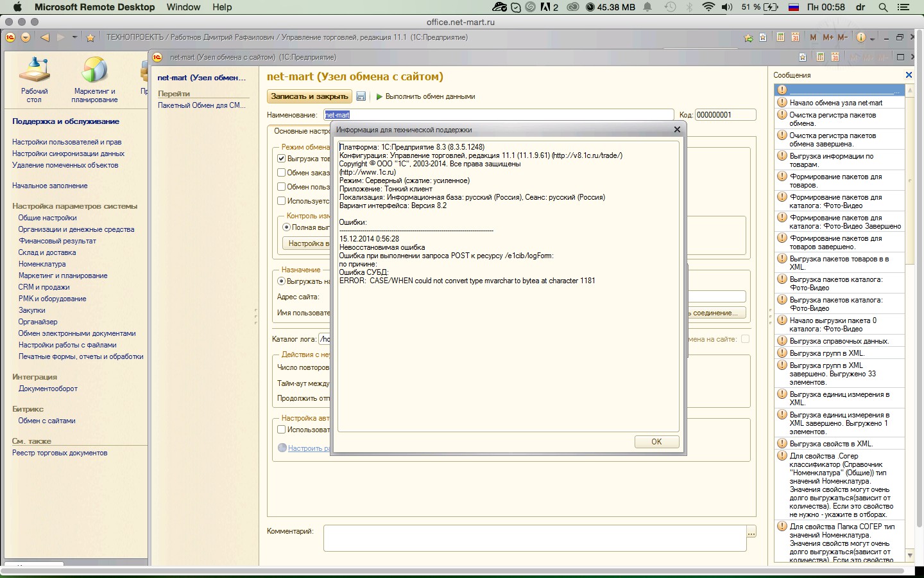Open calendar in net-mart window title bar
This screenshot has height=578, width=924.
click(835, 57)
